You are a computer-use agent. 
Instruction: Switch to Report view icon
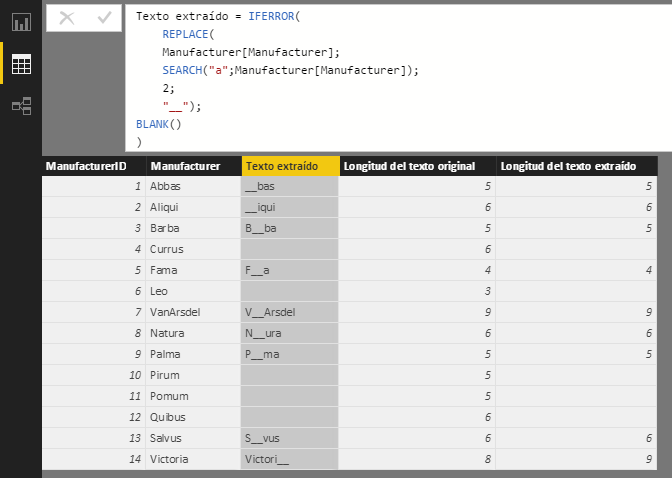pyautogui.click(x=21, y=22)
